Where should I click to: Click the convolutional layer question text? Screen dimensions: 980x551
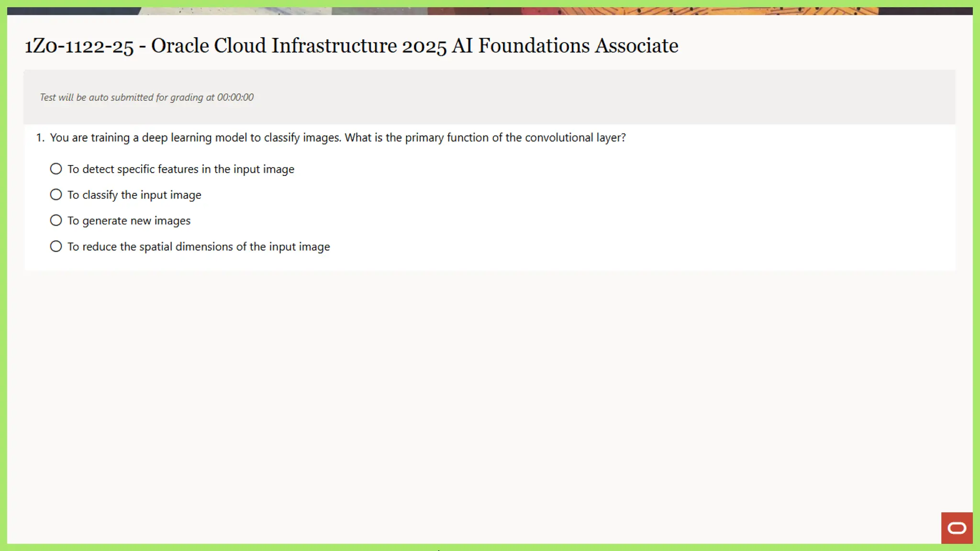(x=337, y=138)
